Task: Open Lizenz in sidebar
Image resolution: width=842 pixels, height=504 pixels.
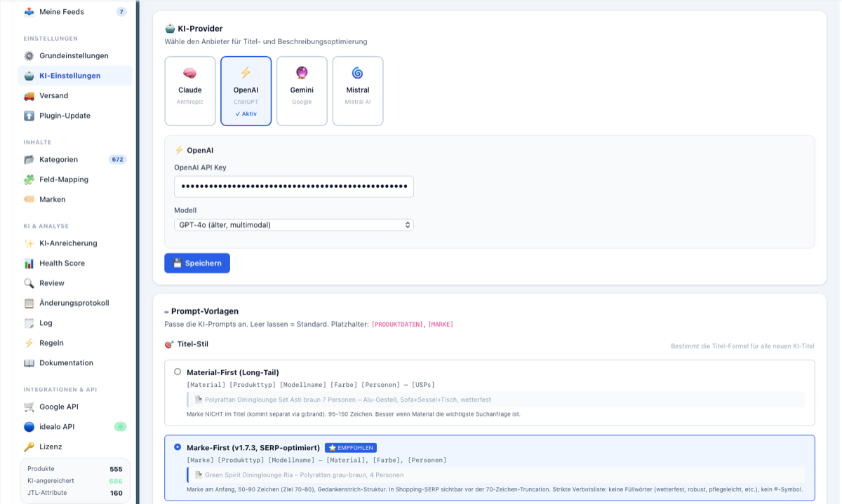Action: [75, 447]
